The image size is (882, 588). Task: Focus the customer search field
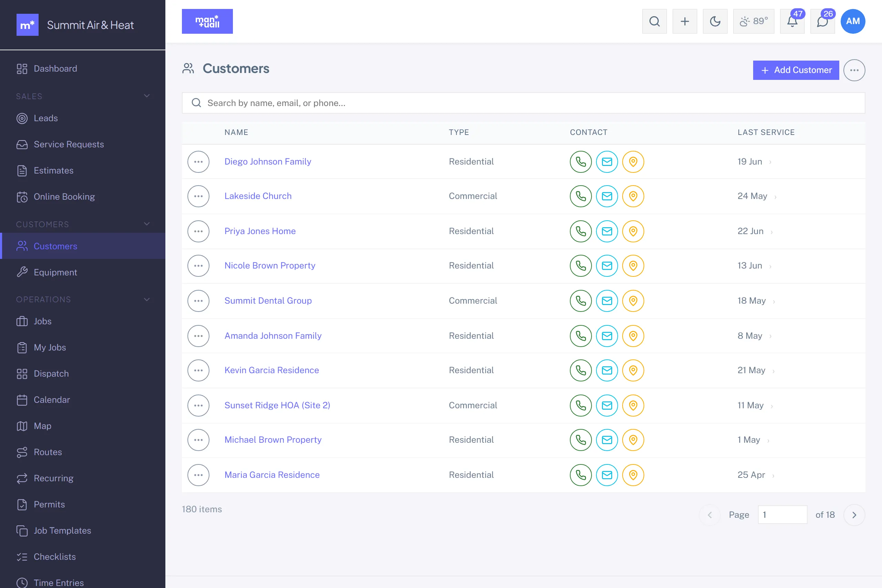tap(524, 103)
